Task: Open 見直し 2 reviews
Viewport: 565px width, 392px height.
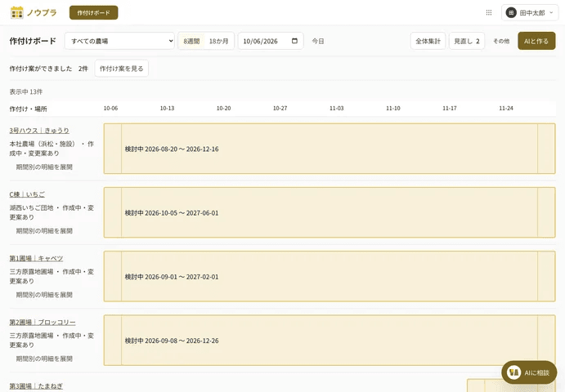Action: (467, 41)
